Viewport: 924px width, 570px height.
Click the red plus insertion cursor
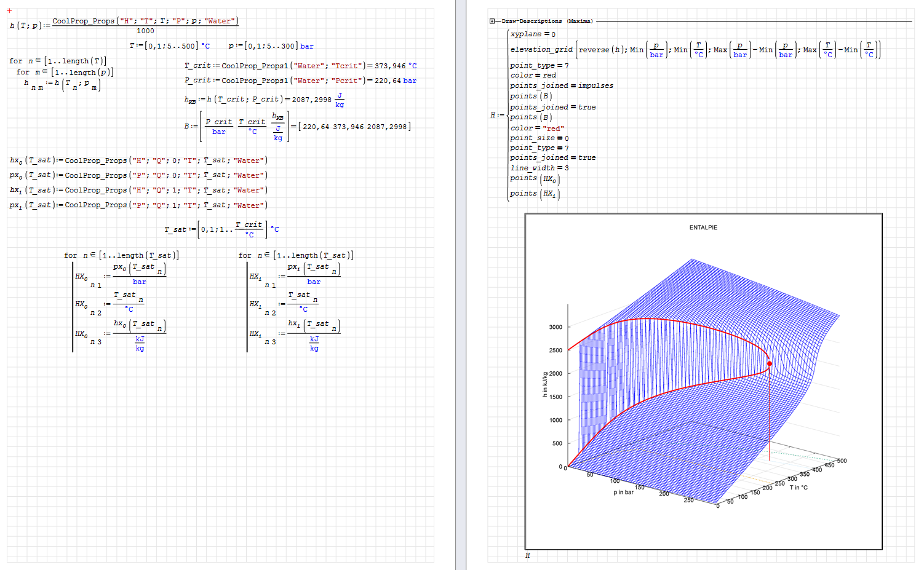pyautogui.click(x=9, y=10)
